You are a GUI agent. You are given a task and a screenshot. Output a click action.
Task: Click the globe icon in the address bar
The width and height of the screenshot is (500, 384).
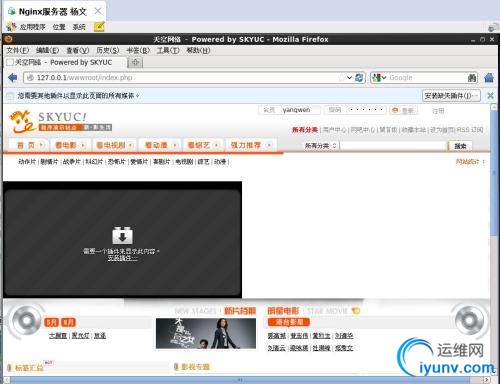(x=30, y=78)
